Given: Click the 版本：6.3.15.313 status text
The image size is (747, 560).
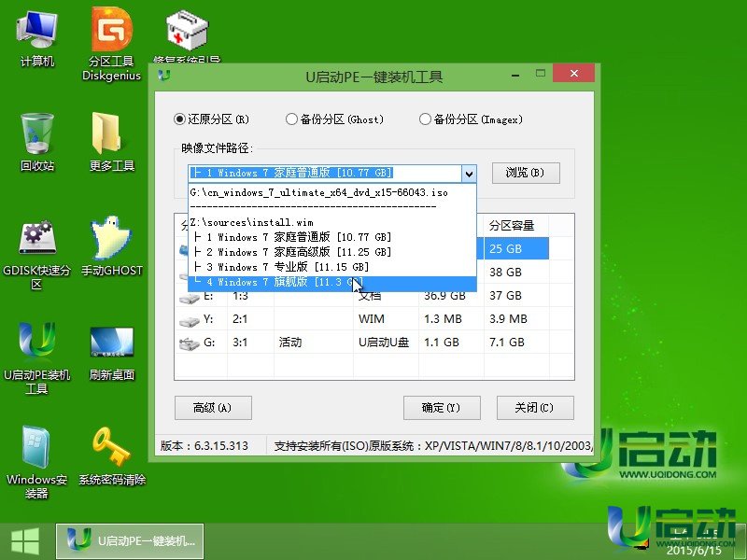Looking at the screenshot, I should pyautogui.click(x=204, y=446).
